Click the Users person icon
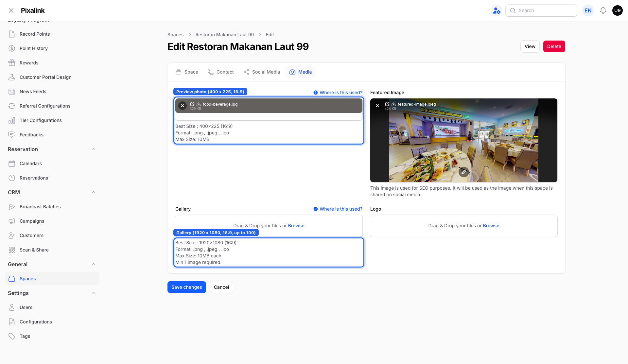Image resolution: width=628 pixels, height=364 pixels. (x=12, y=307)
